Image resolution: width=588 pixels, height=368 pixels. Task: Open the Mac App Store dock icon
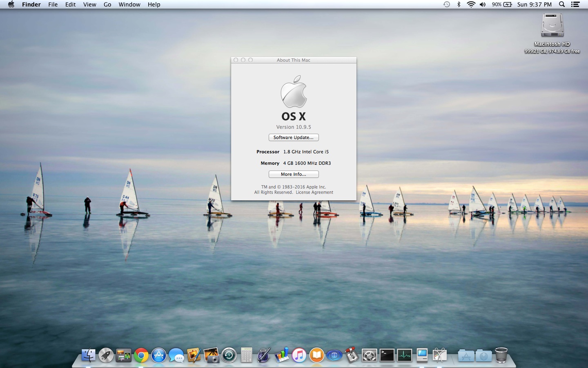(159, 355)
